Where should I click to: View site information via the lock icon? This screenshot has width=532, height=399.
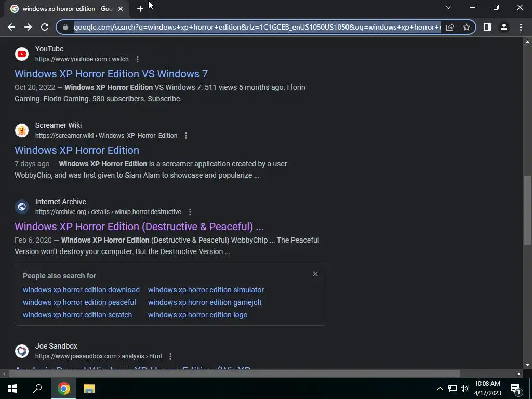(66, 27)
